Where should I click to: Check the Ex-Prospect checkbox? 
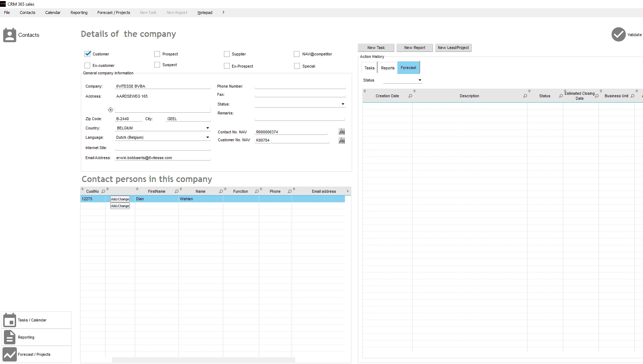(x=227, y=66)
